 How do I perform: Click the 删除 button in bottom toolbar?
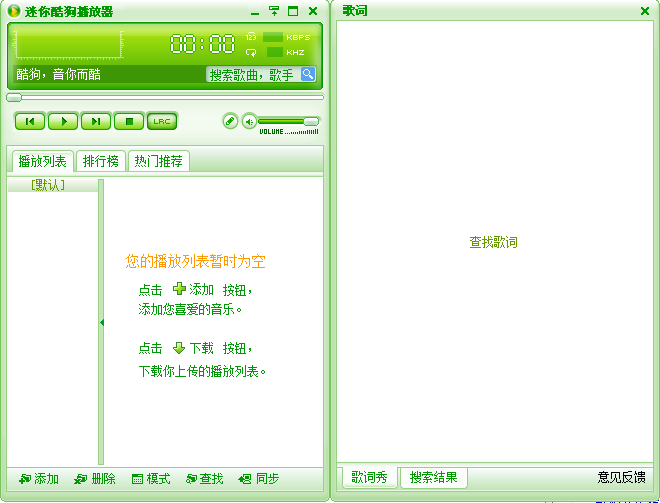[95, 479]
